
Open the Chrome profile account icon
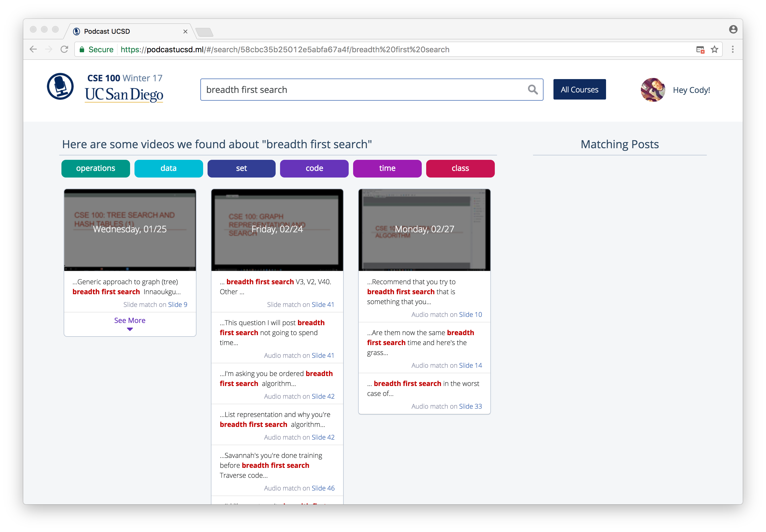pos(733,30)
